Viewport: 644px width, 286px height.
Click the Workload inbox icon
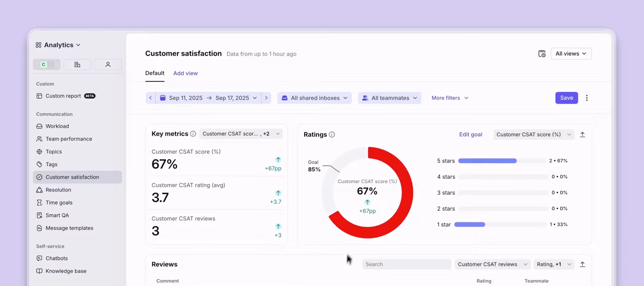(39, 126)
